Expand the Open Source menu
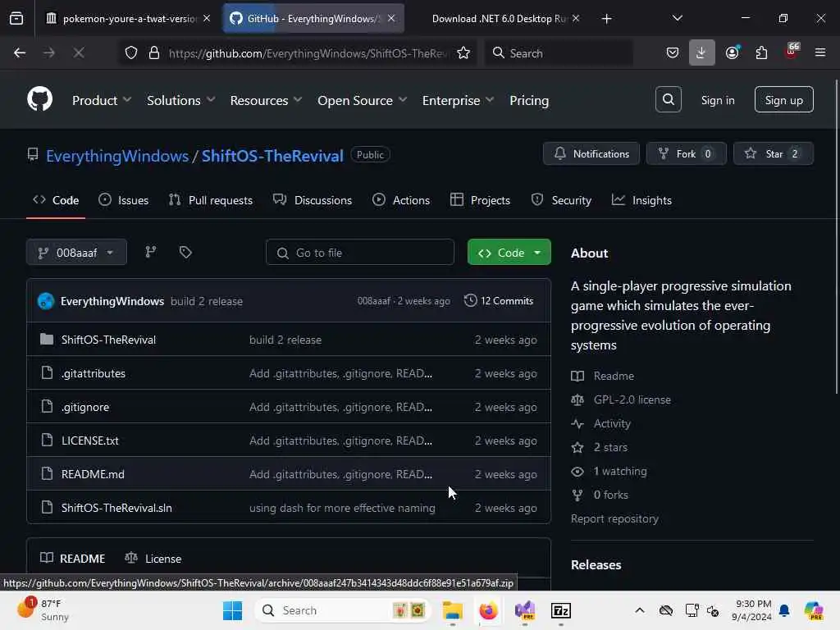This screenshot has width=840, height=630. point(362,100)
